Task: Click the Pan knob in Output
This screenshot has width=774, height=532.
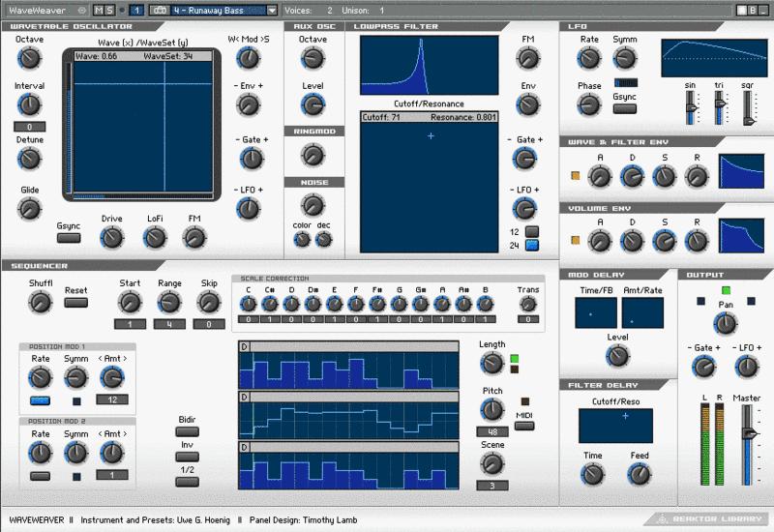Action: [726, 324]
